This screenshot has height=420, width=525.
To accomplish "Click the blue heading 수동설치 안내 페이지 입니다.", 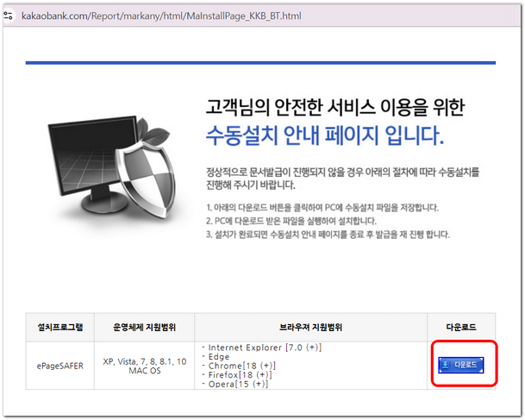I will coord(325,135).
